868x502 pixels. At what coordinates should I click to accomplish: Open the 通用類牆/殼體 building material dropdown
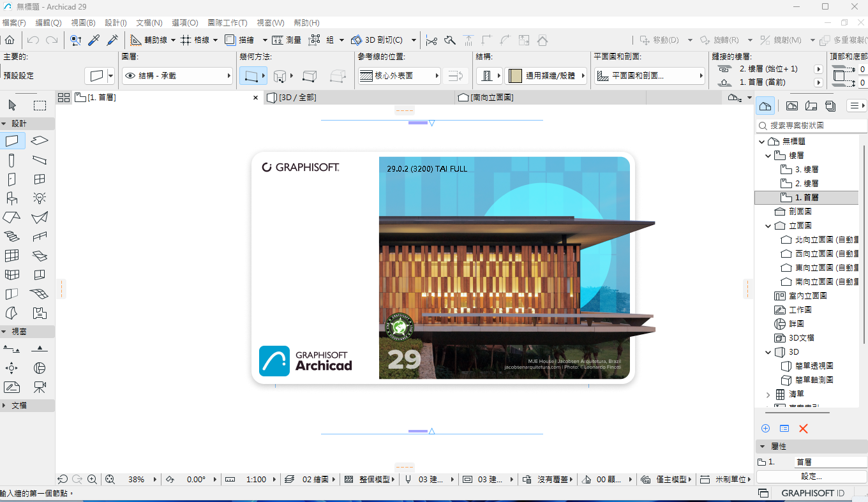[546, 76]
